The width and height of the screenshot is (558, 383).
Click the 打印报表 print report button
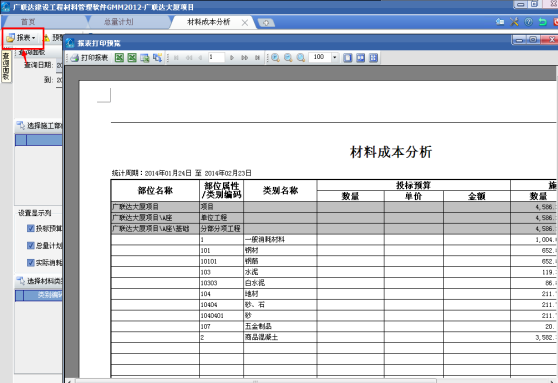pos(89,58)
